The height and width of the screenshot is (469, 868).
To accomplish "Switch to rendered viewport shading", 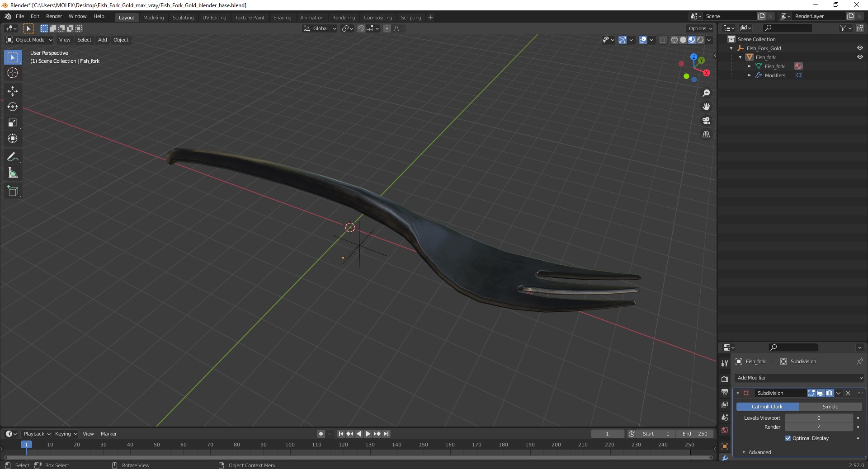I will click(700, 40).
